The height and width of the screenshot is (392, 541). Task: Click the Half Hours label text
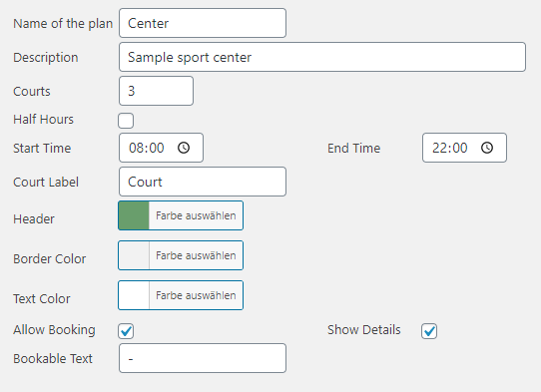click(44, 120)
